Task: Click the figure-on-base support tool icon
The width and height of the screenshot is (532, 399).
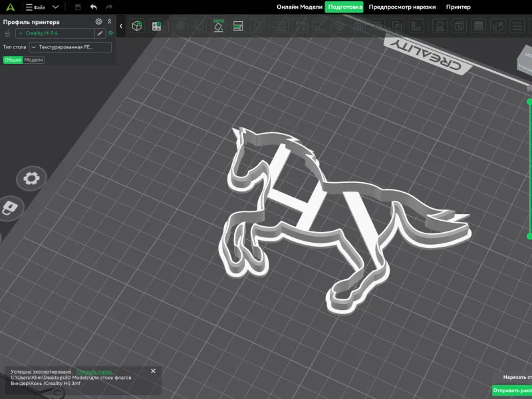Action: [x=440, y=26]
